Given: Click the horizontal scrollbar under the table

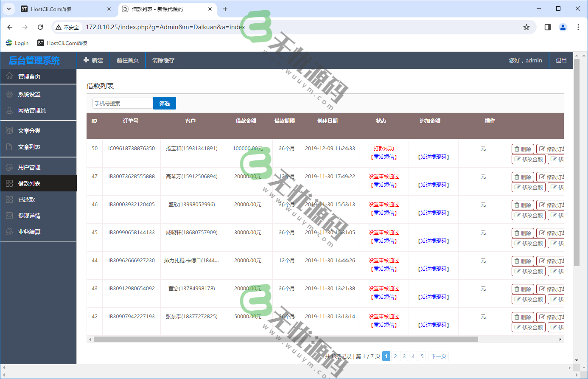Looking at the screenshot, I should click(286, 339).
